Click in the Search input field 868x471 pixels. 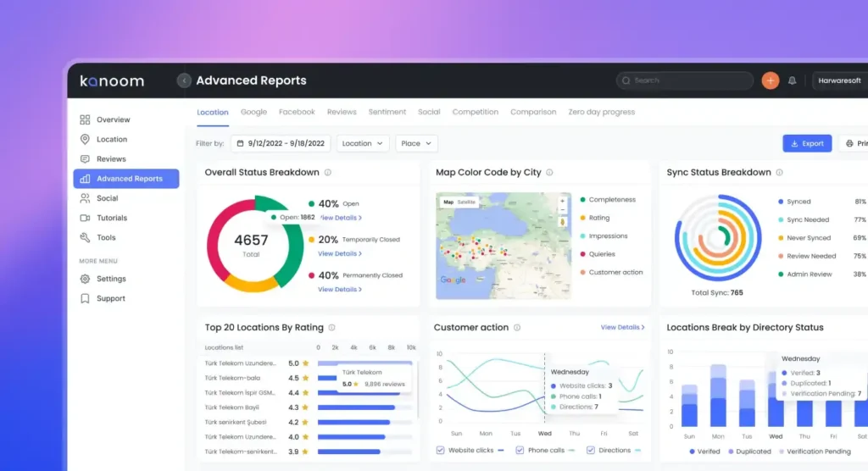coord(691,80)
